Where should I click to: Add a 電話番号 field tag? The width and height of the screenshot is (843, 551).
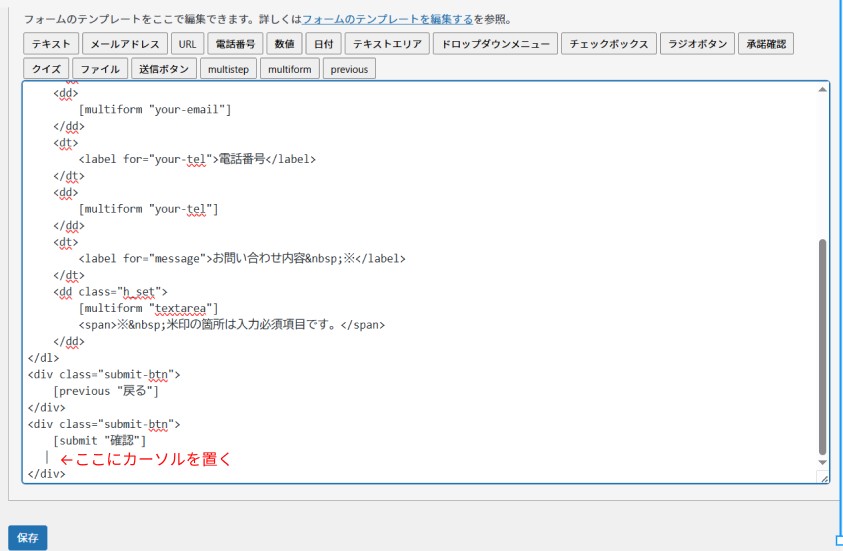pyautogui.click(x=235, y=44)
